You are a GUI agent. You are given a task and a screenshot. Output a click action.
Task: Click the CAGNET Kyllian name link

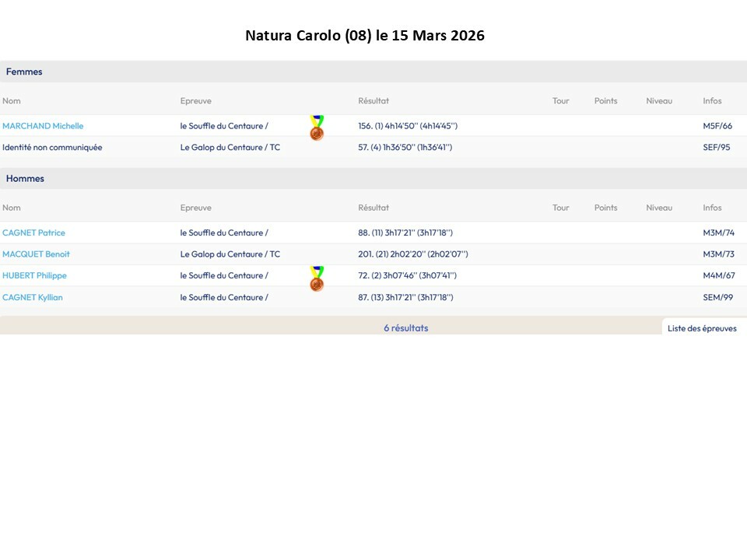(33, 297)
